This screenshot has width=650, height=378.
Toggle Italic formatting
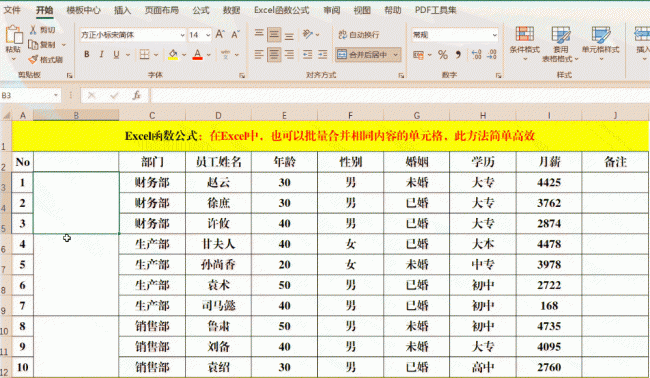click(x=101, y=54)
